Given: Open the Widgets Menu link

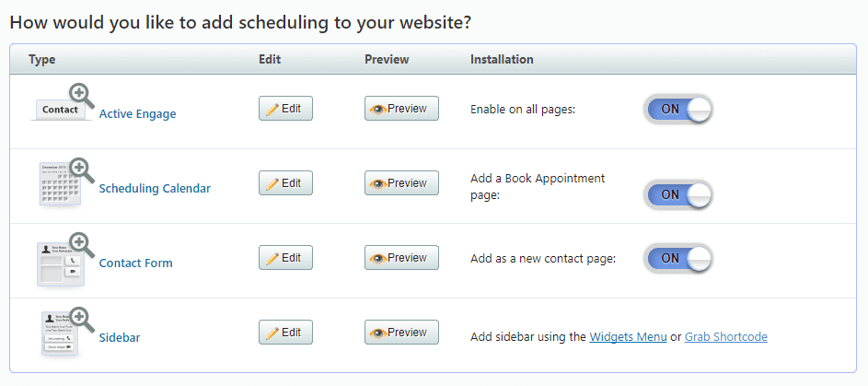Looking at the screenshot, I should pos(628,337).
